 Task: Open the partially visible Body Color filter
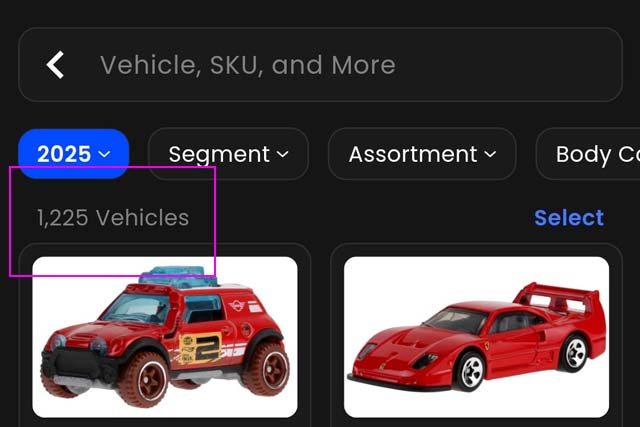tap(589, 154)
